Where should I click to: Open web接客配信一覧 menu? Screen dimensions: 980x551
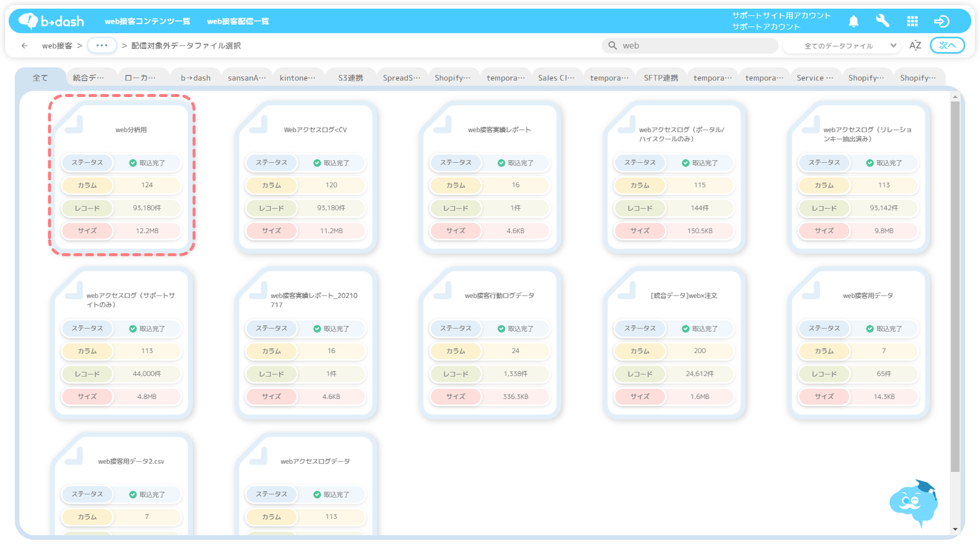tap(238, 21)
